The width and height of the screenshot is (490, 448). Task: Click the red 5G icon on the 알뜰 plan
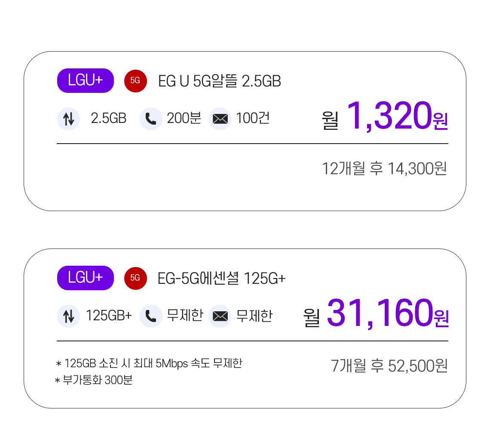(x=135, y=81)
